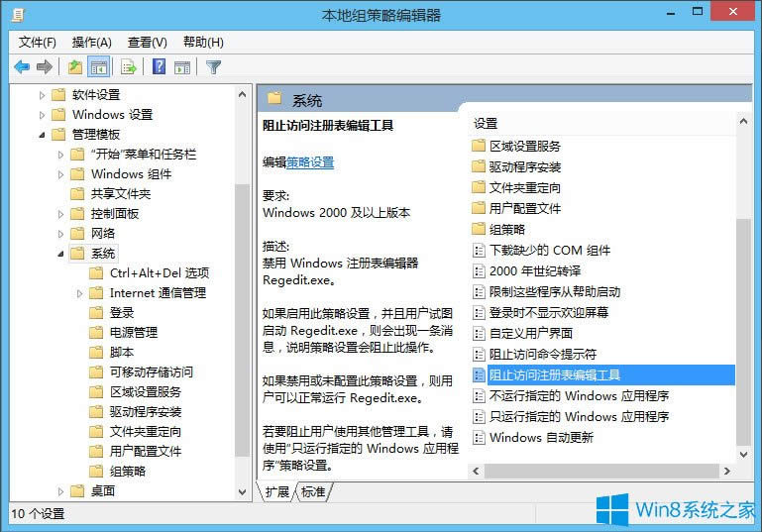Click settings list scroll right arrow
The image size is (762, 532).
click(x=727, y=471)
